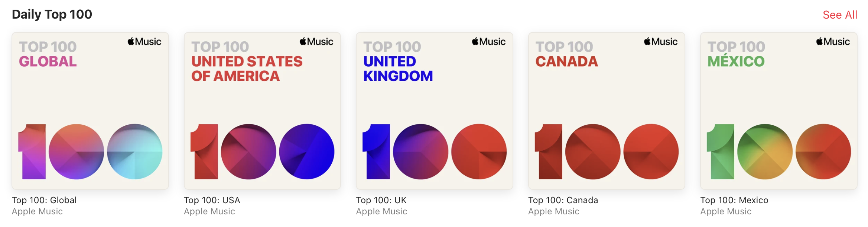
Task: Click Apple Music under Top 100: Global
Action: 37,211
